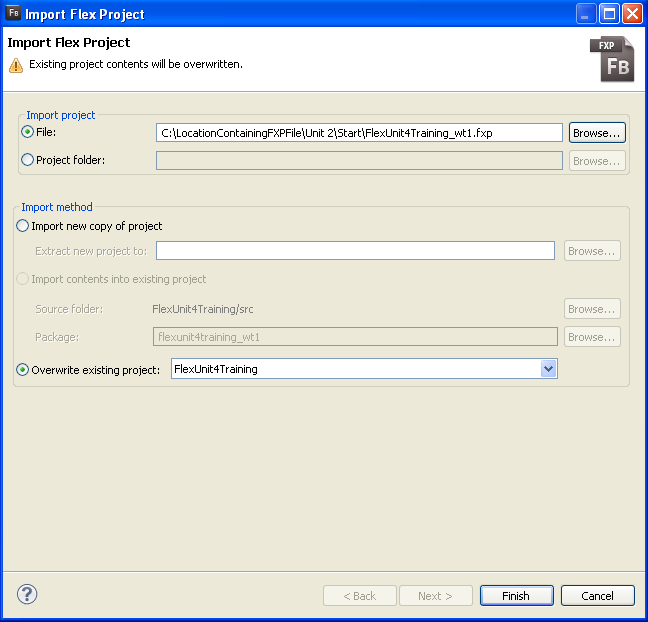Click the Flash Builder title bar icon
The image size is (648, 622).
tap(14, 14)
